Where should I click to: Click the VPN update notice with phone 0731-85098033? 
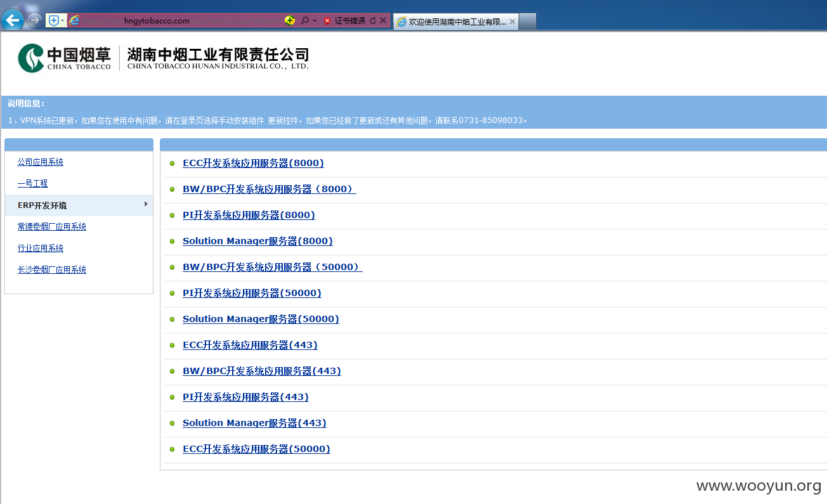[268, 120]
